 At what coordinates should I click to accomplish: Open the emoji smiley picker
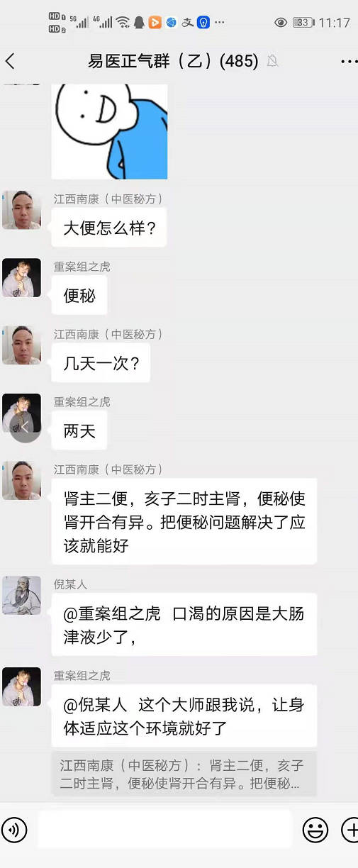click(315, 829)
